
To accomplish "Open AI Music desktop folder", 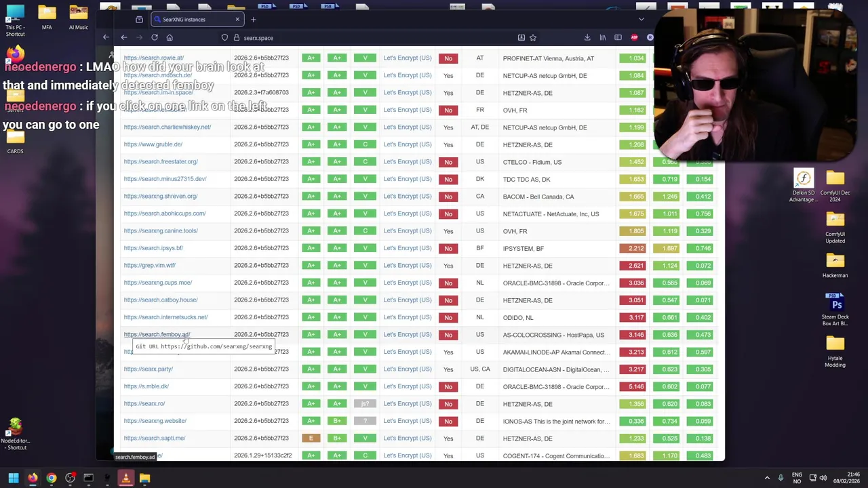I will pyautogui.click(x=78, y=18).
